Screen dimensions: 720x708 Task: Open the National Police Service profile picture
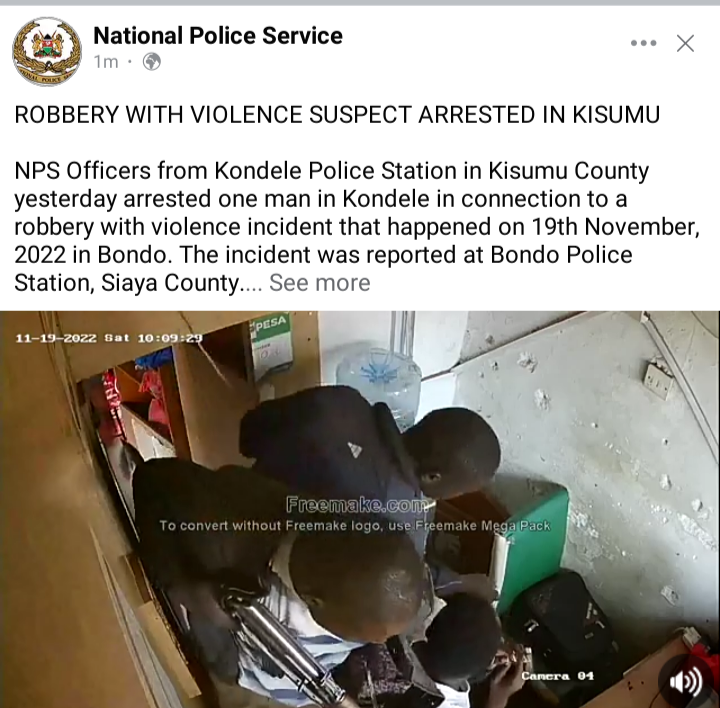[46, 51]
